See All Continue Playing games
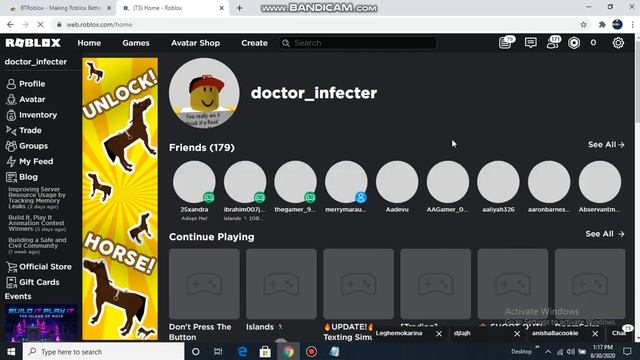Viewport: 640px width, 360px height. 605,234
